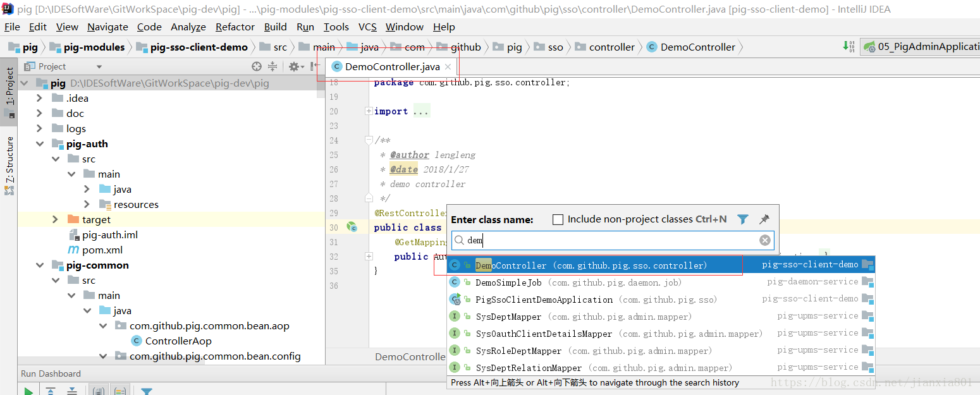The image size is (980, 395).
Task: Select pom.xml in project tree
Action: [102, 250]
